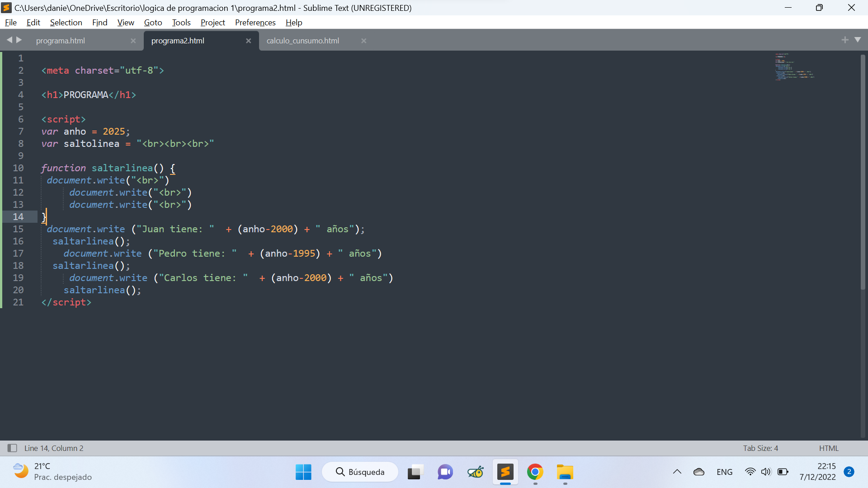Close the programa.html tab

tap(133, 41)
